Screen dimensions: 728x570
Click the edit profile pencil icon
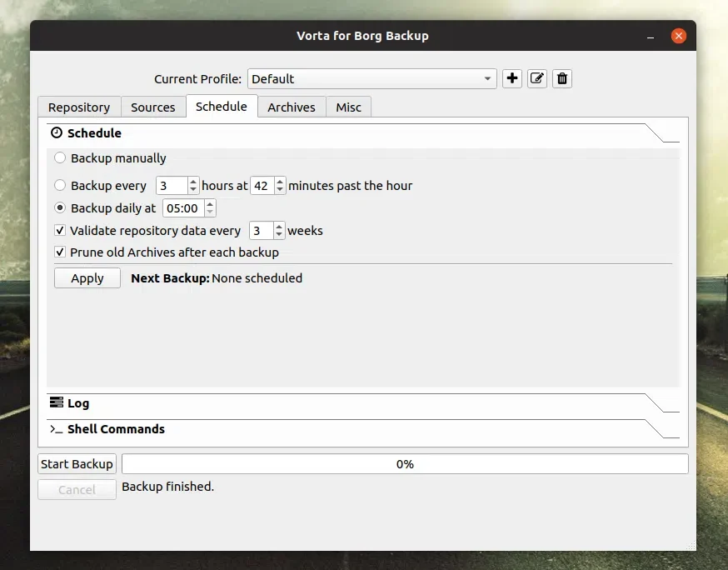coord(537,78)
